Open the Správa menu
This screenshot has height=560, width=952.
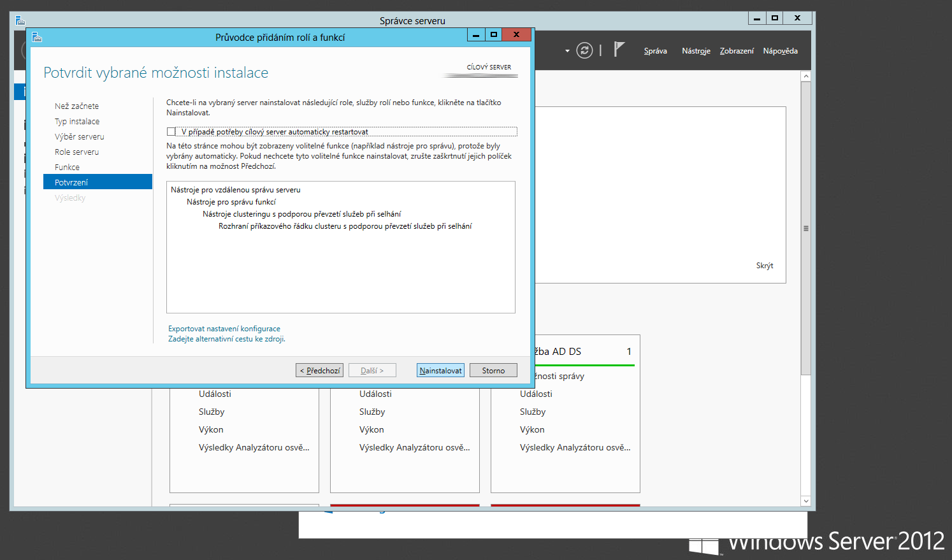(x=655, y=51)
